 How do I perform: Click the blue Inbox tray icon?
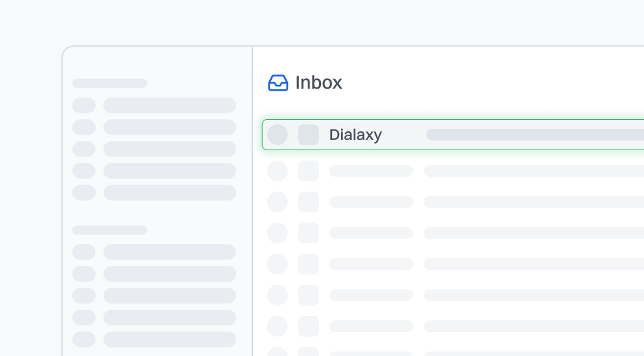(278, 83)
